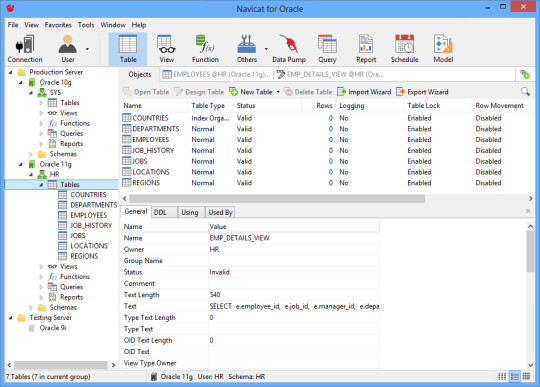Switch to detail grid view in status bar
The height and width of the screenshot is (387, 540).
(x=526, y=376)
